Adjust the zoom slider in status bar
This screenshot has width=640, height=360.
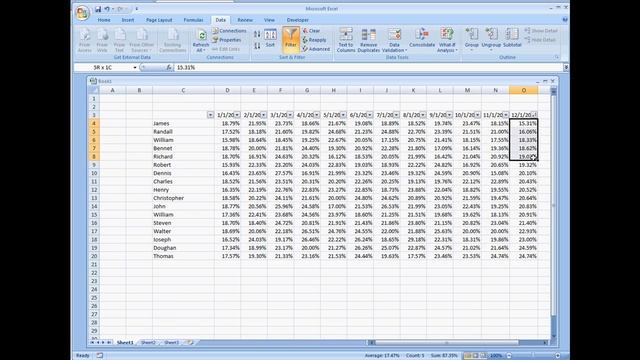(533, 356)
